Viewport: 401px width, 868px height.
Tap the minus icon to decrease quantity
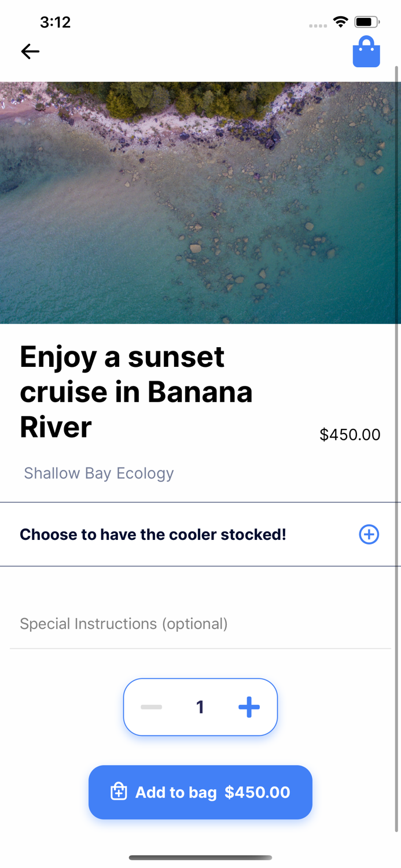coord(151,707)
